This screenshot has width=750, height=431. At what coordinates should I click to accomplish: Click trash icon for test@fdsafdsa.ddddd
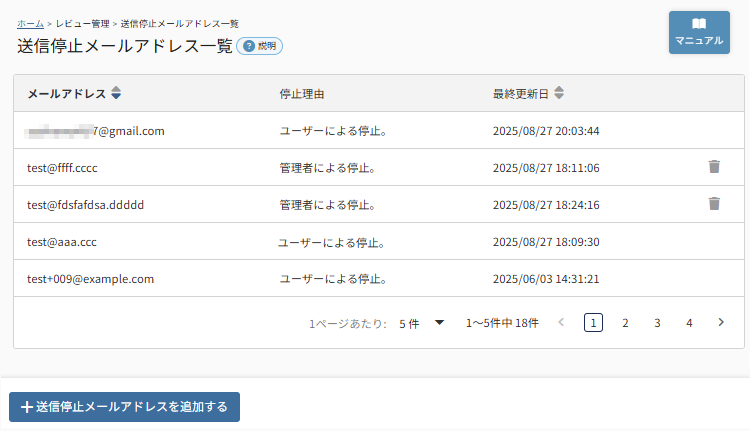(713, 204)
